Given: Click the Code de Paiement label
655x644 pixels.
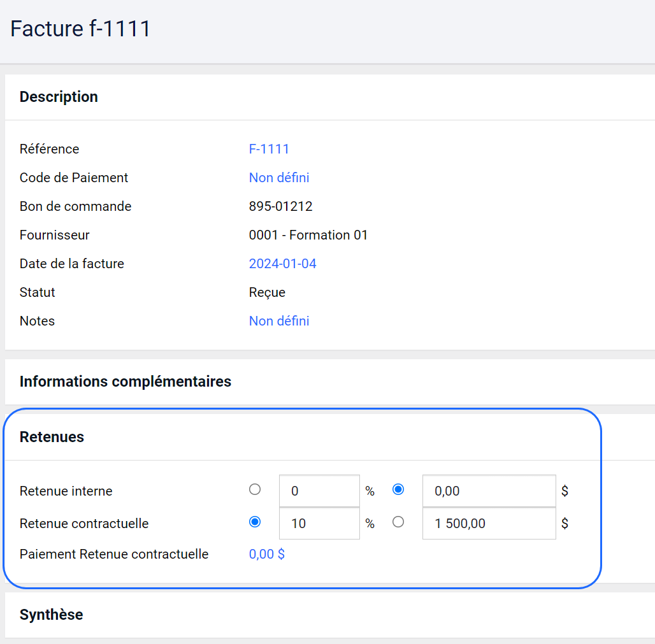Looking at the screenshot, I should point(74,178).
